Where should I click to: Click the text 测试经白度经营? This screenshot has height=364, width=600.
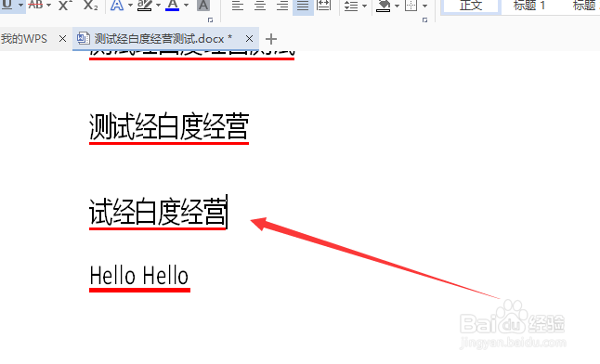[169, 126]
